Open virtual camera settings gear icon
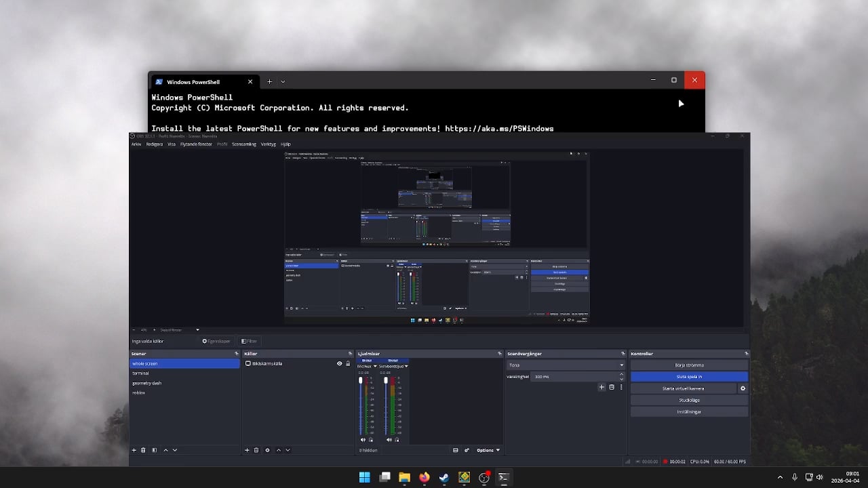Screen dimensions: 868x488 (743, 388)
